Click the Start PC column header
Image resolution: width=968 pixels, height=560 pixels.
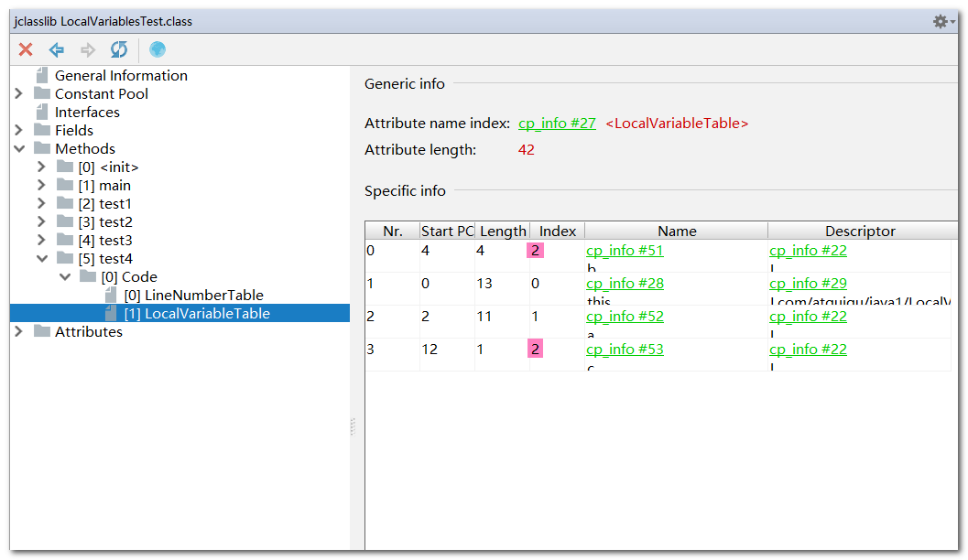(x=447, y=231)
